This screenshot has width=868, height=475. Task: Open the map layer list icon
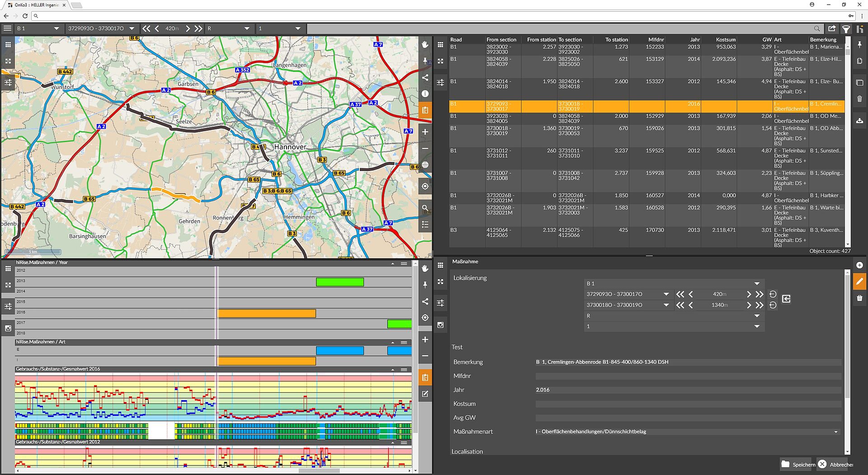[425, 224]
